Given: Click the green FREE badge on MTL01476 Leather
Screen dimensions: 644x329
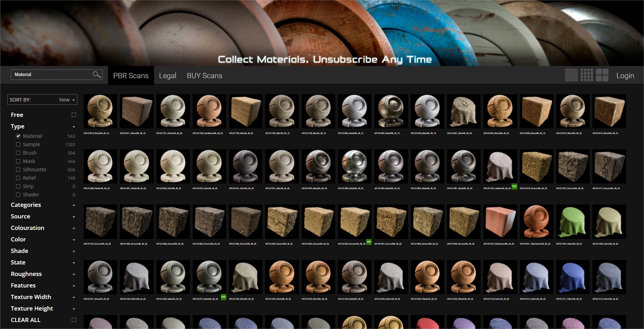Looking at the screenshot, I should tap(514, 186).
